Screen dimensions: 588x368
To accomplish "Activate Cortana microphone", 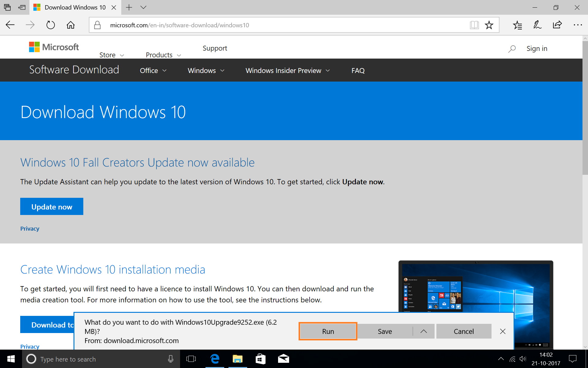I will [171, 359].
